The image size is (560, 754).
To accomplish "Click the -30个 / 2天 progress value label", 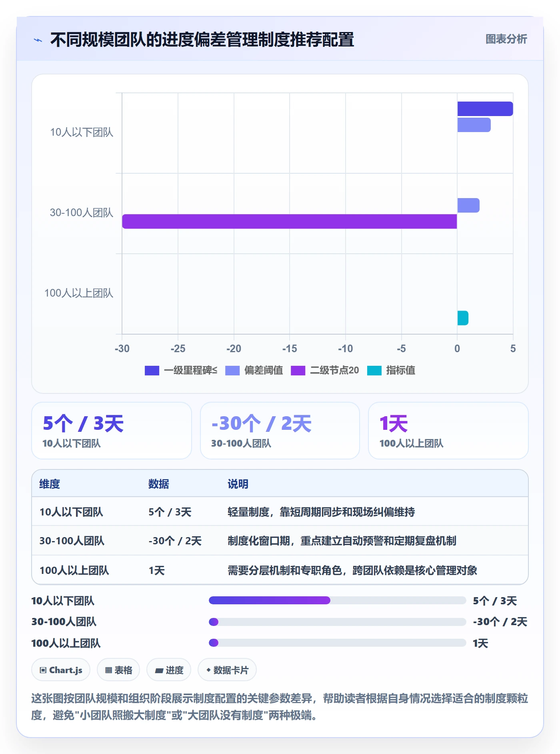I will point(500,622).
